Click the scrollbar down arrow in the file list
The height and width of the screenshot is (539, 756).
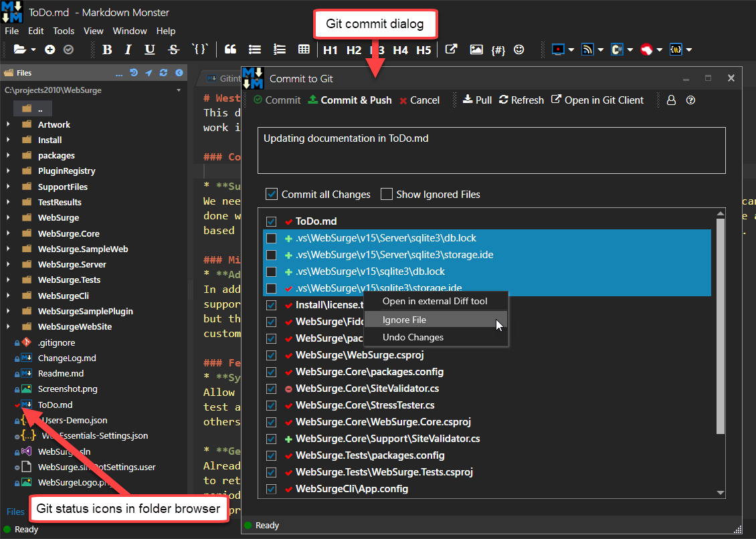(x=721, y=493)
